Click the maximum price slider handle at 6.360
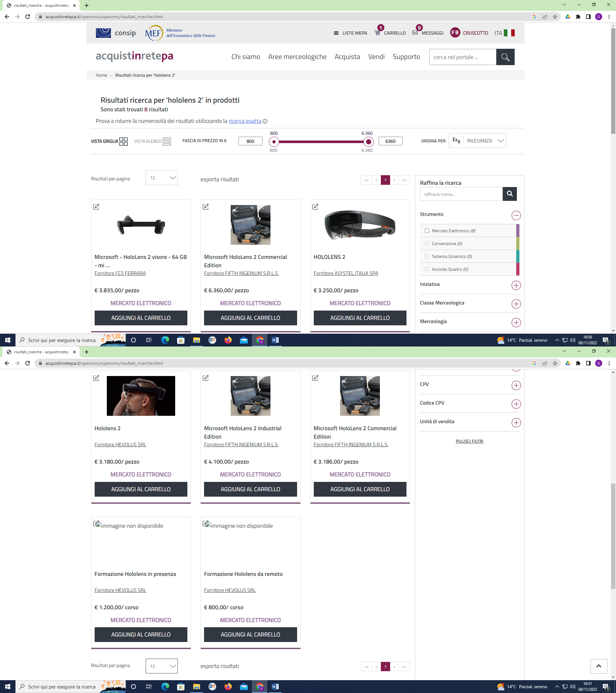Viewport: 616px width, 693px height. click(368, 142)
